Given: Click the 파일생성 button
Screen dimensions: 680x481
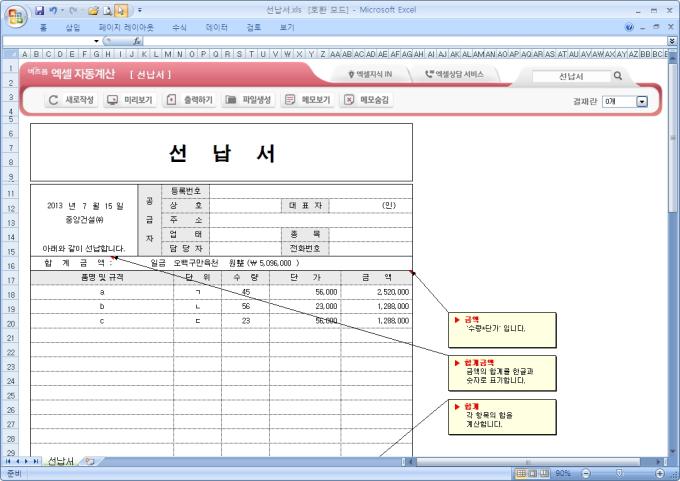Looking at the screenshot, I should tap(248, 100).
